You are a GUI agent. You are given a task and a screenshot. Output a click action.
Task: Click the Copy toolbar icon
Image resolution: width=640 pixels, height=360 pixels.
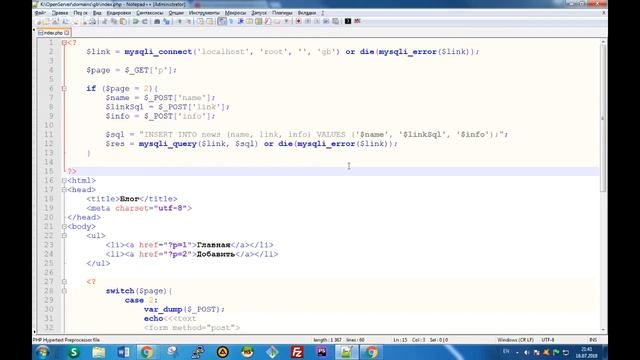pyautogui.click(x=114, y=21)
